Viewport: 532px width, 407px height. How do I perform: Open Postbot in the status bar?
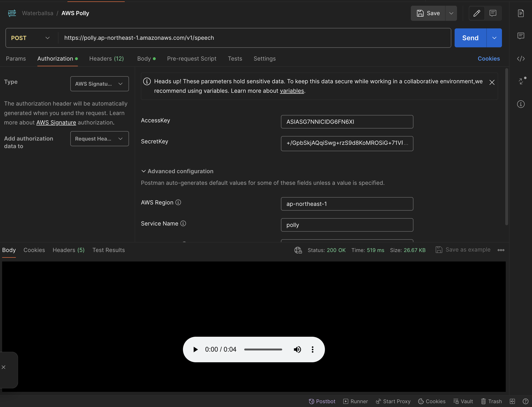[x=322, y=401]
